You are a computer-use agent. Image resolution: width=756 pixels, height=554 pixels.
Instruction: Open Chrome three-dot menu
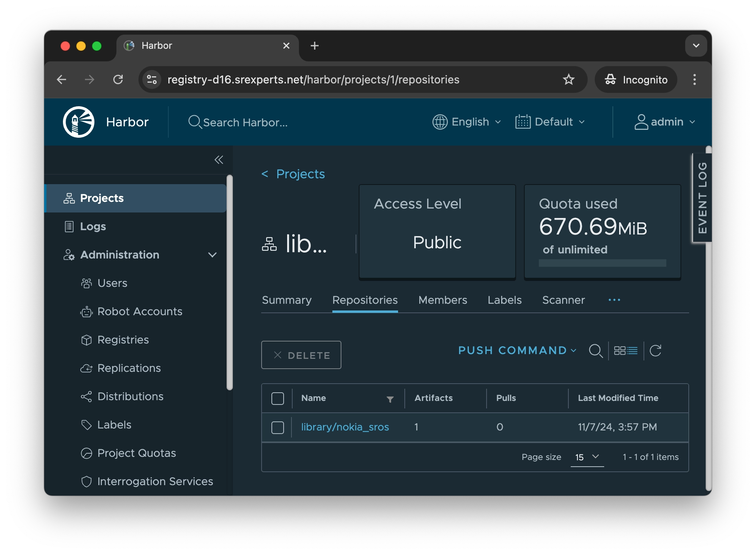695,79
